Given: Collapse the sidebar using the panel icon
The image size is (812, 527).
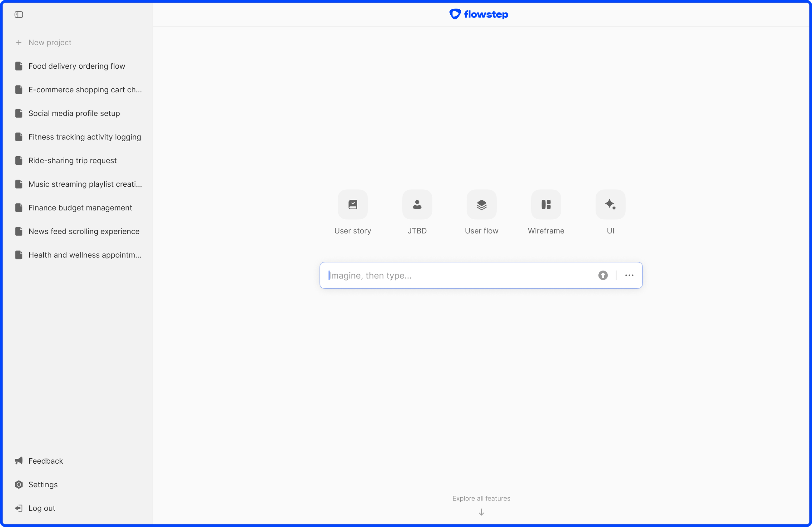Looking at the screenshot, I should pos(19,15).
